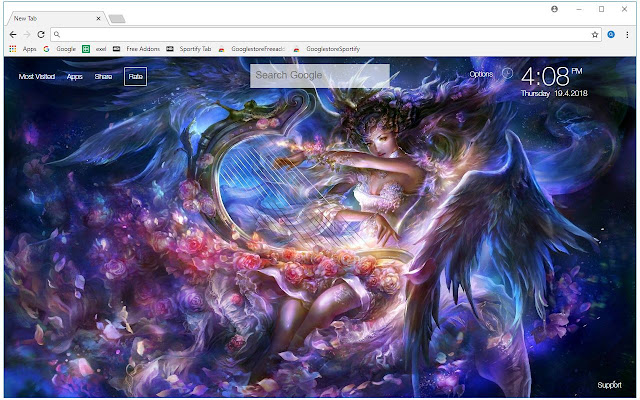Click the Share menu item

tap(103, 76)
